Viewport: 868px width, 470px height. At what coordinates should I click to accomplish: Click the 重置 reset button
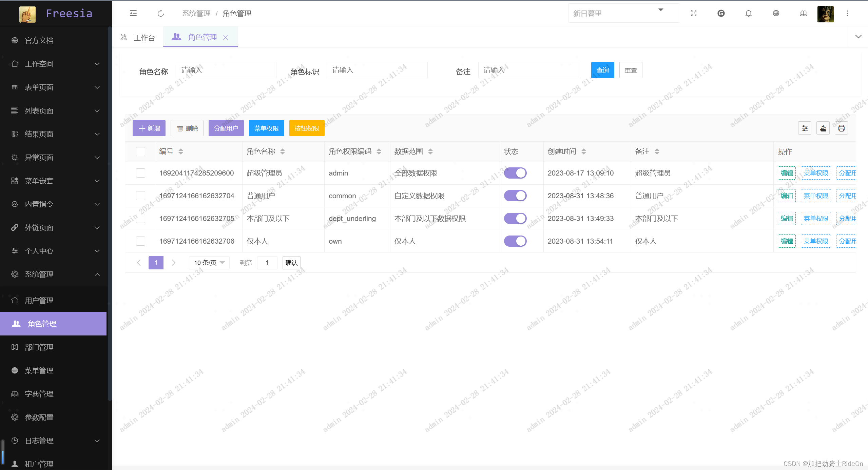631,70
